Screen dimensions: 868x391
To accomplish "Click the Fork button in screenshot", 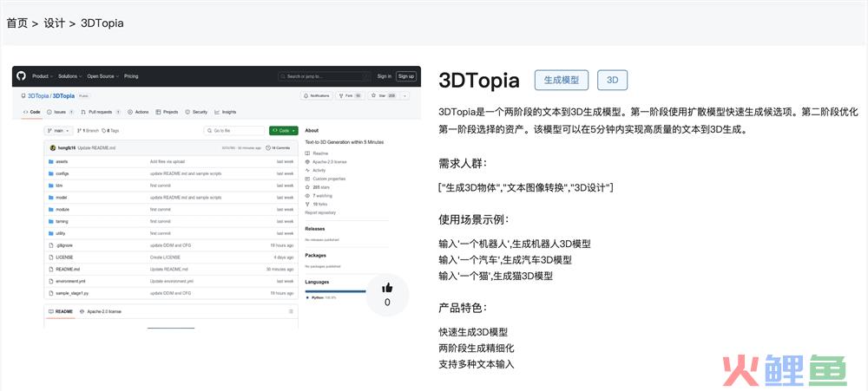I will [350, 95].
